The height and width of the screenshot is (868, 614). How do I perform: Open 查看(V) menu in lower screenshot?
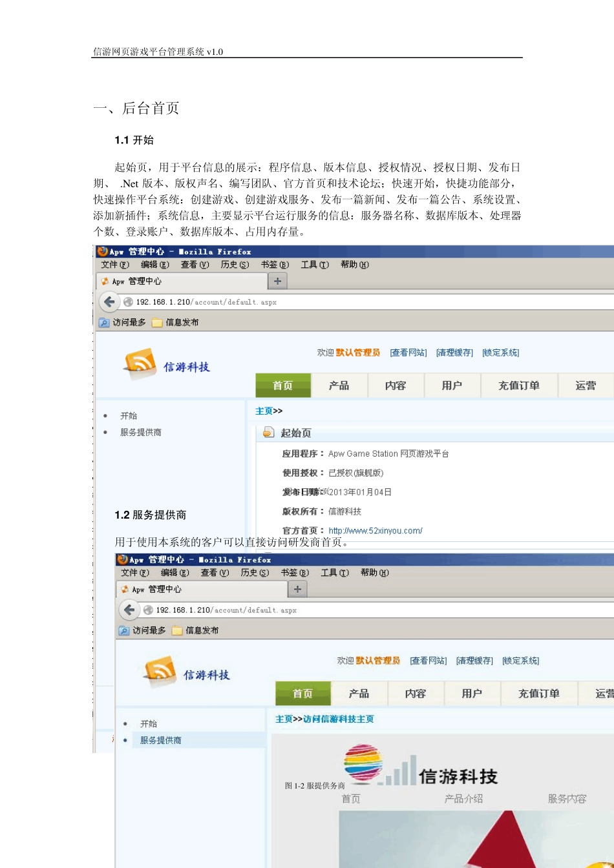click(x=215, y=573)
